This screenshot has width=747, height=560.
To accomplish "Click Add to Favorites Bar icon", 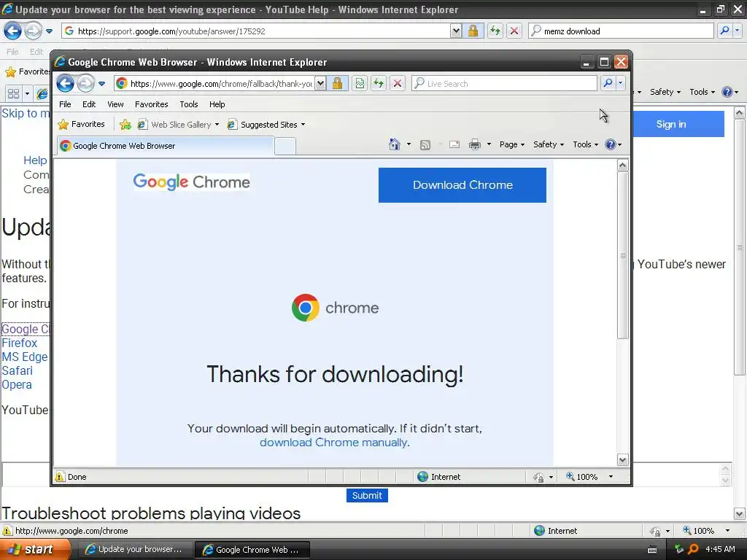I will [125, 124].
